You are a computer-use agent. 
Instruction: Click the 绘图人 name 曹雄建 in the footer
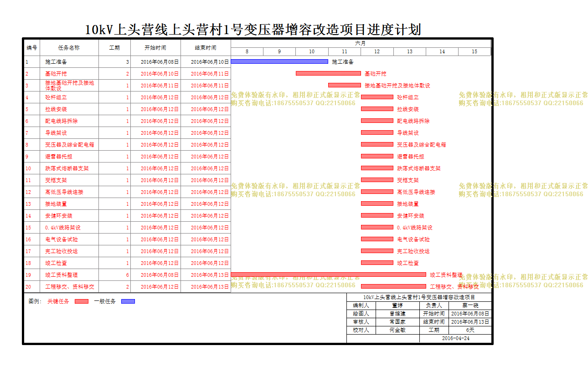click(x=397, y=314)
